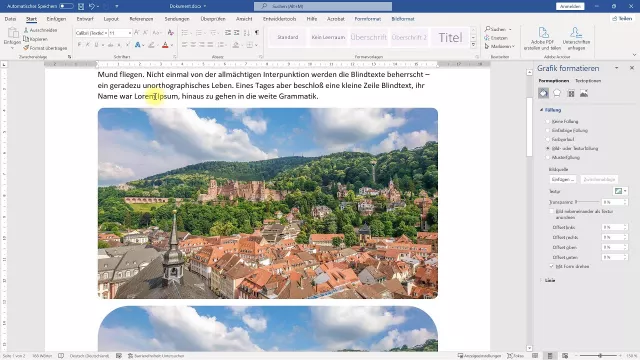Switch to the Einfügen ribbon tab
The height and width of the screenshot is (360, 640).
56,19
